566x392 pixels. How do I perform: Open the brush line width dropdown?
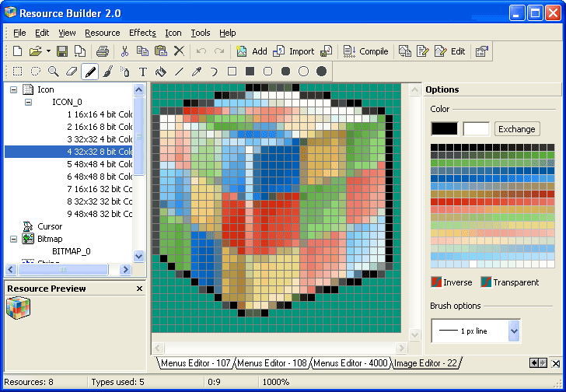point(514,331)
